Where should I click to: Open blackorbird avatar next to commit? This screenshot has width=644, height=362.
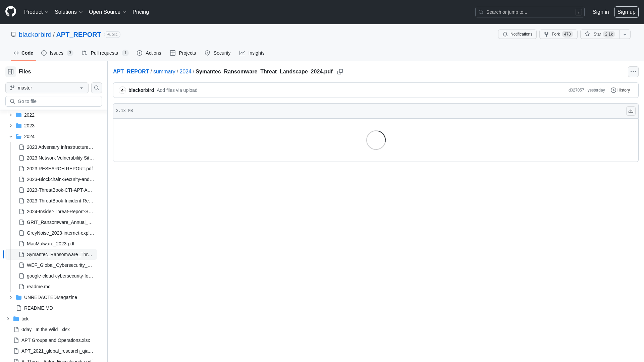(122, 90)
